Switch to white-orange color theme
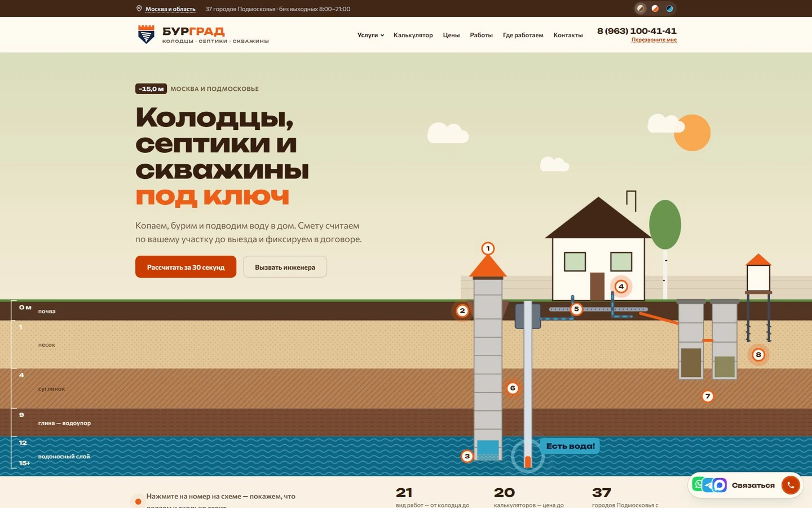The height and width of the screenshot is (508, 812). [x=655, y=8]
